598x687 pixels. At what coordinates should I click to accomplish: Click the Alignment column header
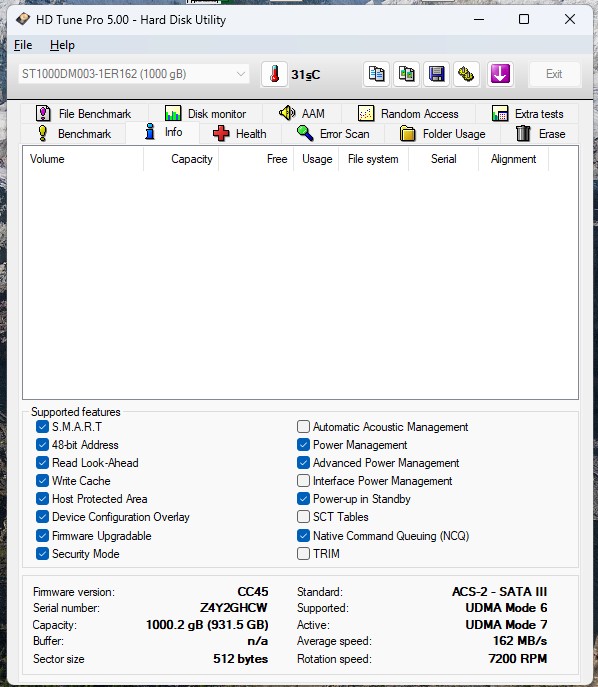513,159
